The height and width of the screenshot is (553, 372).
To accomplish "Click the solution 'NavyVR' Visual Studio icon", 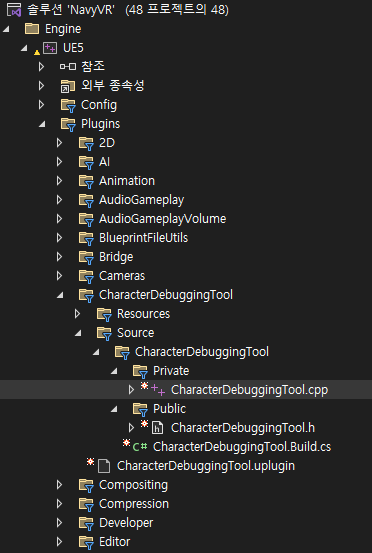I will (14, 10).
